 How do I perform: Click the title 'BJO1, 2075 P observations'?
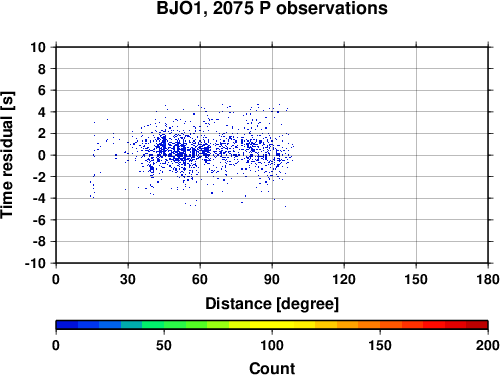(x=272, y=8)
